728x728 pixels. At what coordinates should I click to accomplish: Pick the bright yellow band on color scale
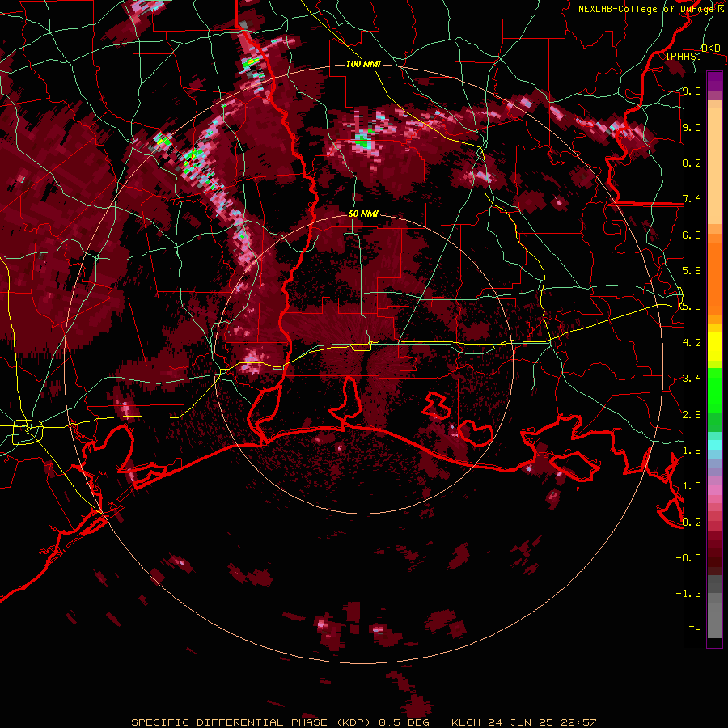point(714,346)
